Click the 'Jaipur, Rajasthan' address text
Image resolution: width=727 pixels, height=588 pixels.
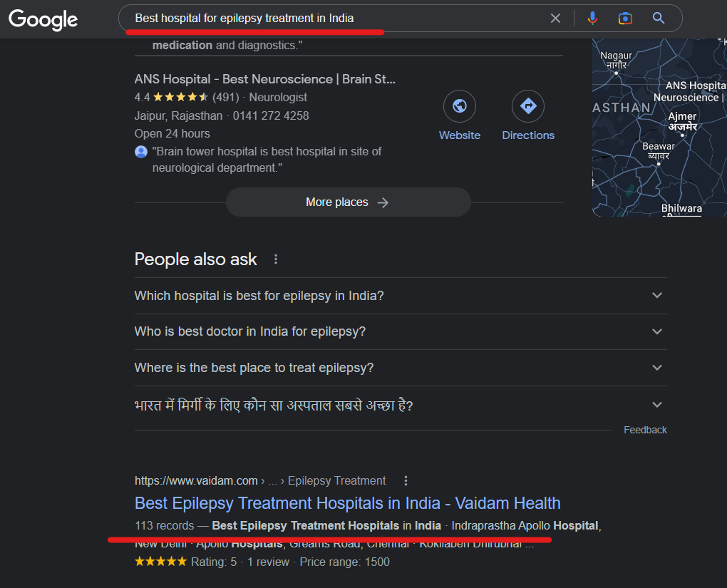click(x=178, y=116)
